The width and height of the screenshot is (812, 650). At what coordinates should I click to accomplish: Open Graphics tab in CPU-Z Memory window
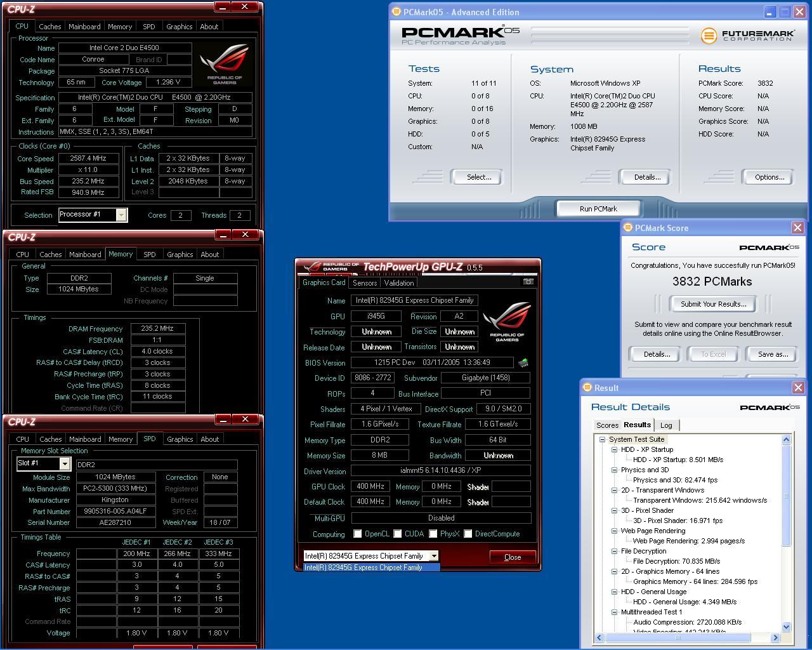tap(180, 255)
